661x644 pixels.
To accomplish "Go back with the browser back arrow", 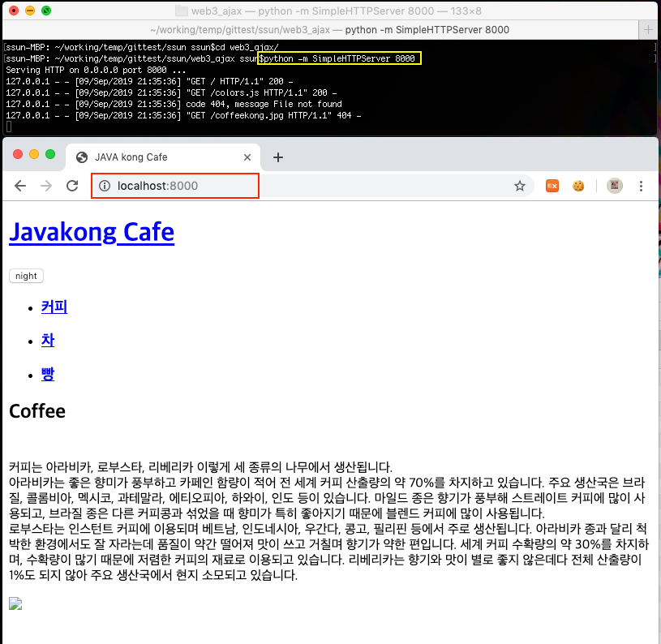I will 19,186.
